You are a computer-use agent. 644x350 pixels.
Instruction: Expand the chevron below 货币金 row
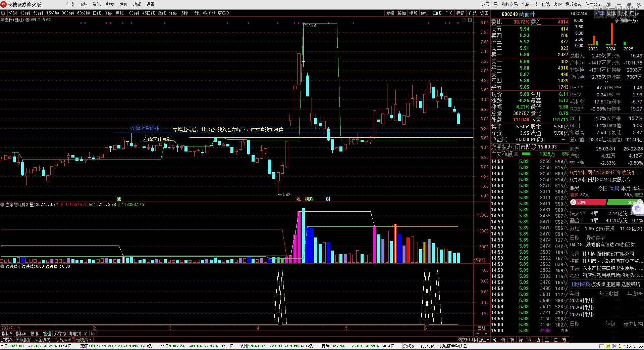pyautogui.click(x=606, y=82)
